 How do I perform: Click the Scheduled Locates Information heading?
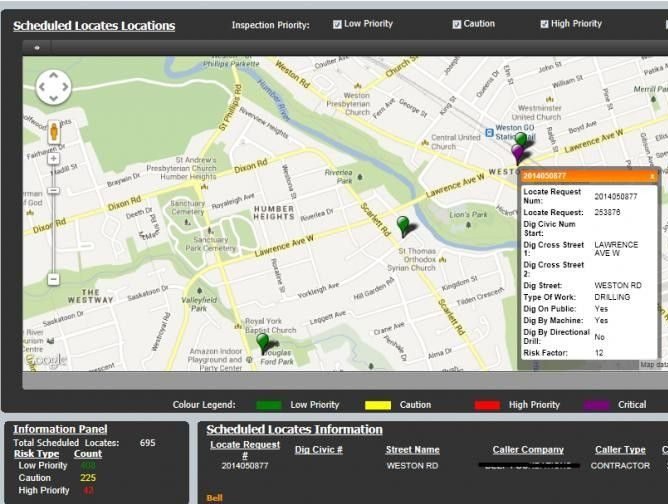[294, 429]
